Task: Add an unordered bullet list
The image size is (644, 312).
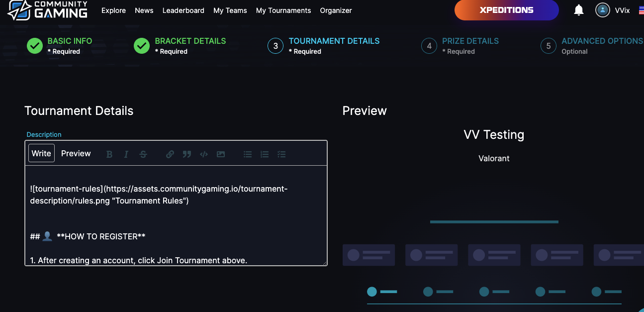Action: [x=248, y=154]
